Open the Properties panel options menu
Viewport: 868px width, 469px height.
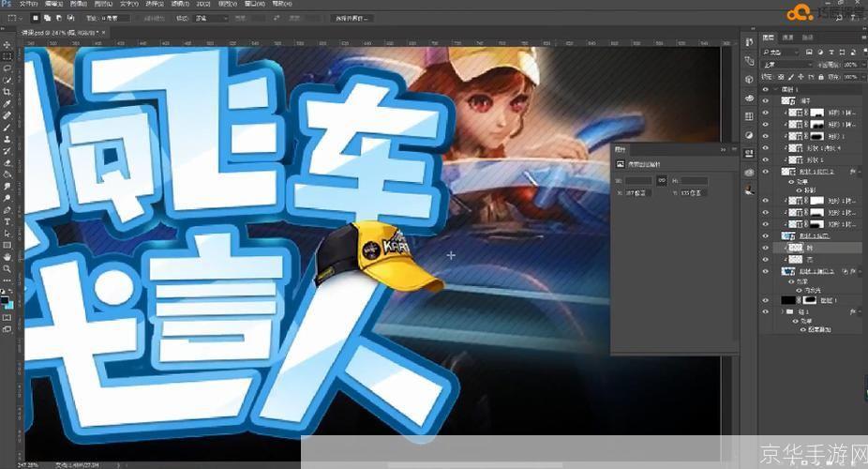(733, 149)
